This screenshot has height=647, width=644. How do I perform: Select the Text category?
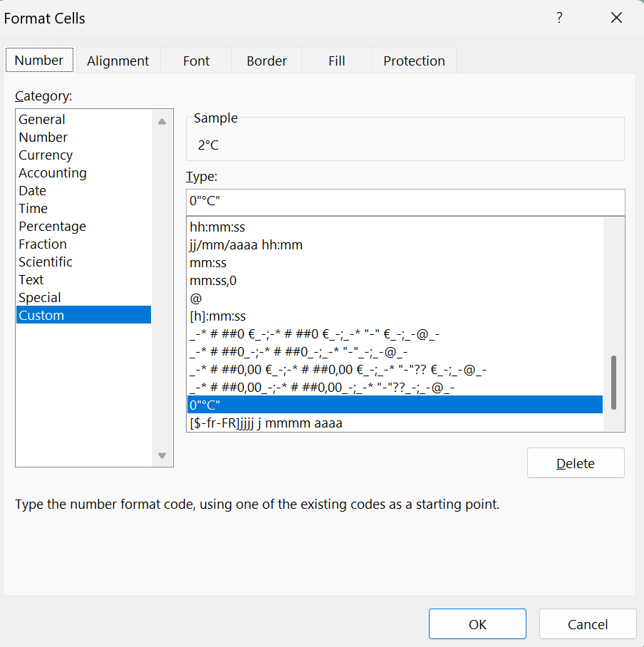(x=84, y=279)
